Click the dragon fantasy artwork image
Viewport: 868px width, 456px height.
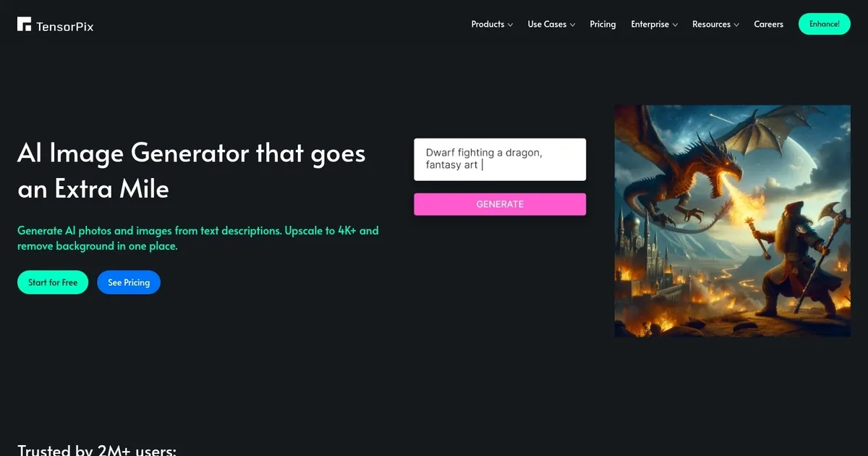point(732,221)
